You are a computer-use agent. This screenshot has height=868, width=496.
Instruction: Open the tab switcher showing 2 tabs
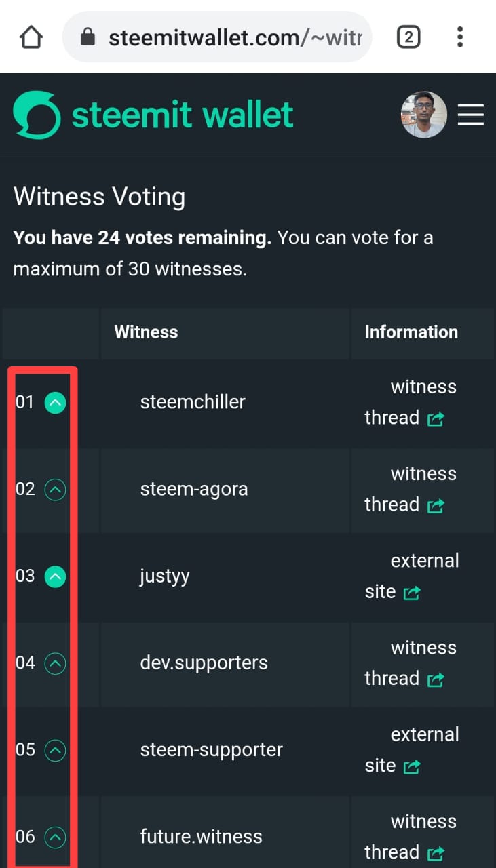pyautogui.click(x=408, y=37)
